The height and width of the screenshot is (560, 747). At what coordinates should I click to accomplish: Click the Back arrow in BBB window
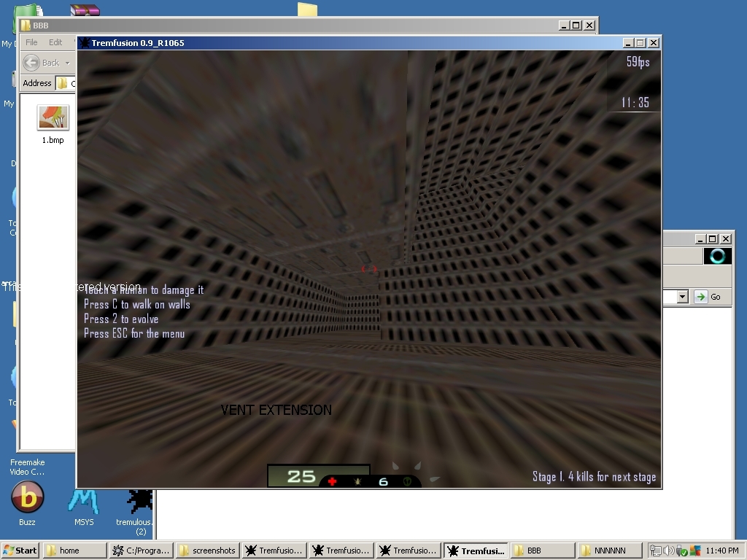[x=31, y=63]
